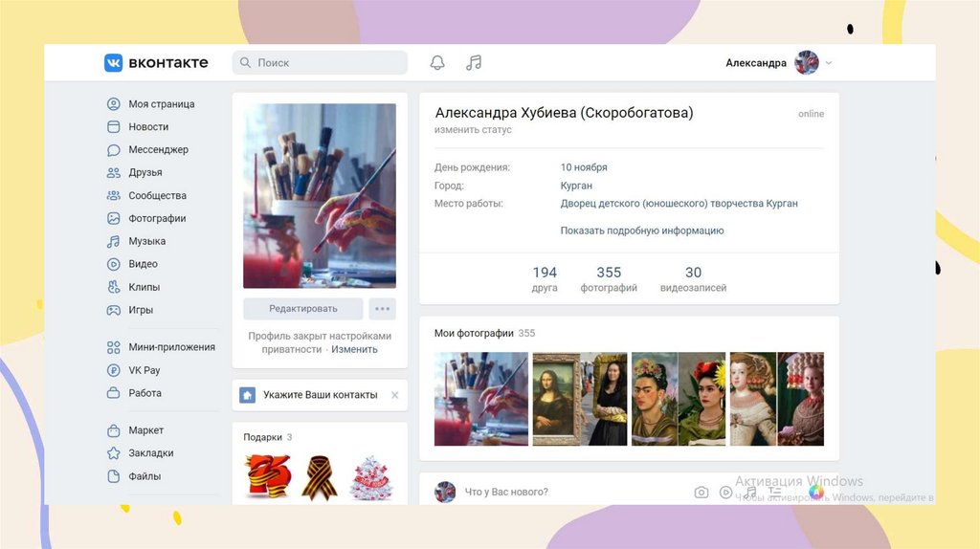Open Моя страница menu item
This screenshot has height=549, width=980.
[x=161, y=103]
